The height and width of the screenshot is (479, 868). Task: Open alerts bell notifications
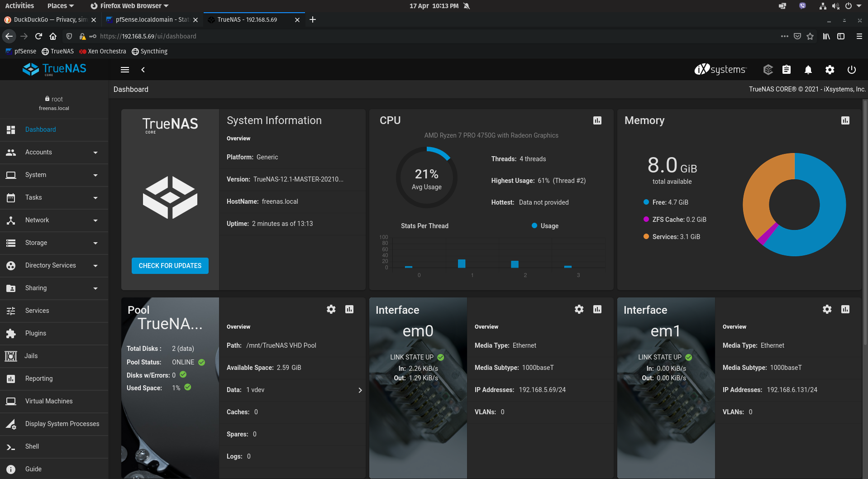coord(808,70)
